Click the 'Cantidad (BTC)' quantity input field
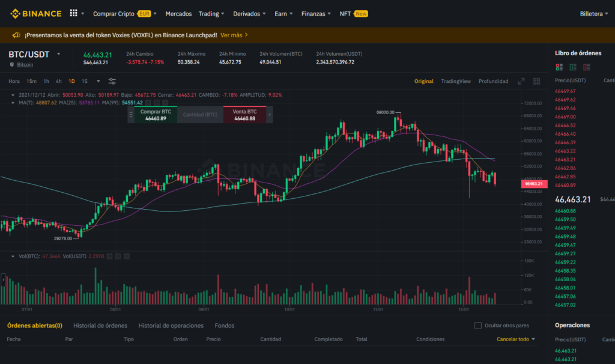This screenshot has width=615, height=364. (200, 115)
